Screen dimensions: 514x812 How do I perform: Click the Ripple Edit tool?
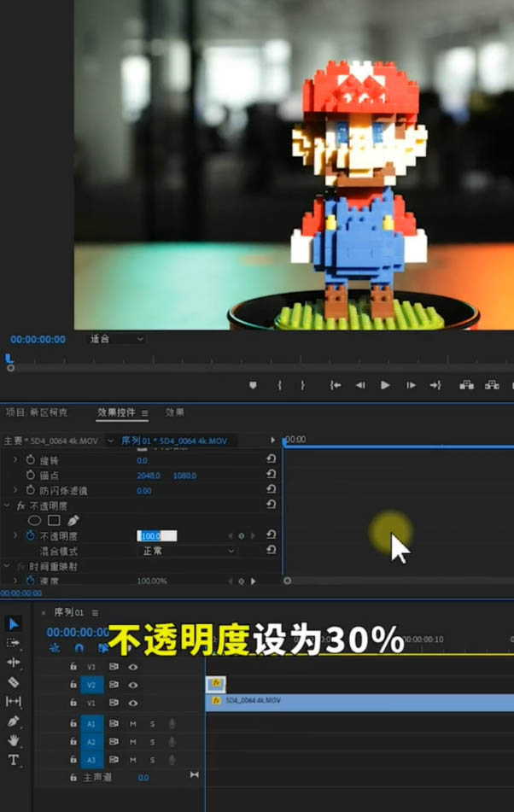(13, 662)
